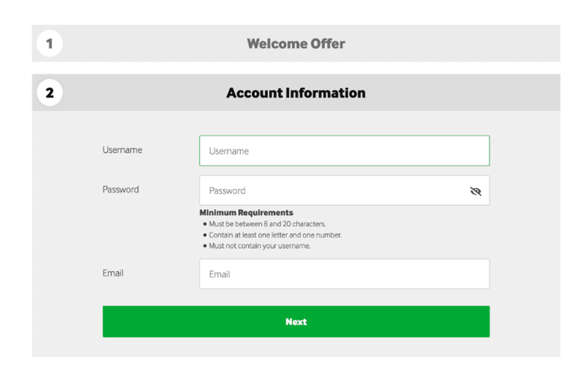Click the one letter and number requirement
Screen dimensions: 588x378
click(x=275, y=235)
